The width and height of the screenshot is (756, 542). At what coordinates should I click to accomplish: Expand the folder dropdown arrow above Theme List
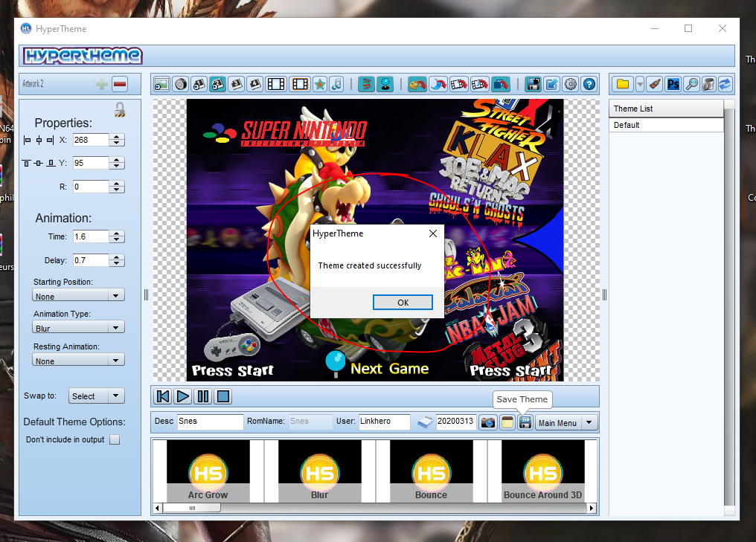pyautogui.click(x=640, y=84)
